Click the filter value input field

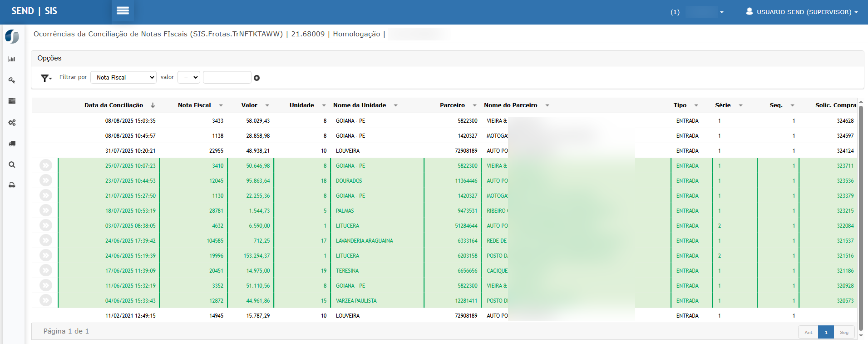click(x=227, y=78)
